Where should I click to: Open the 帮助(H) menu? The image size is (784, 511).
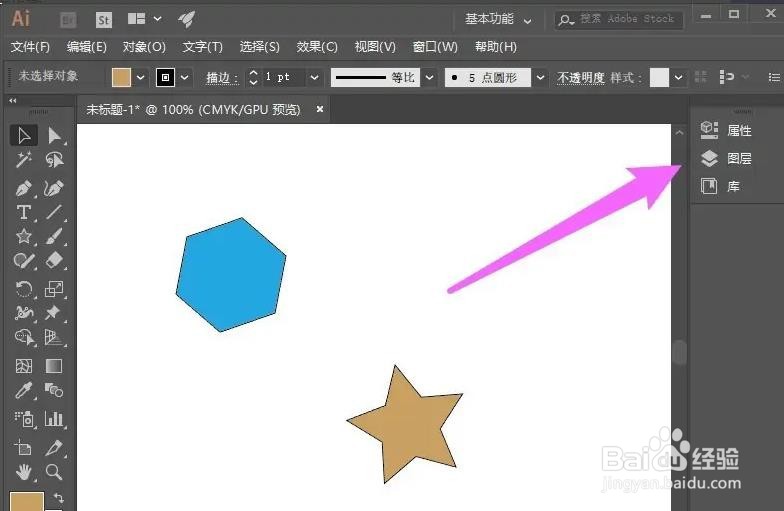pos(496,47)
